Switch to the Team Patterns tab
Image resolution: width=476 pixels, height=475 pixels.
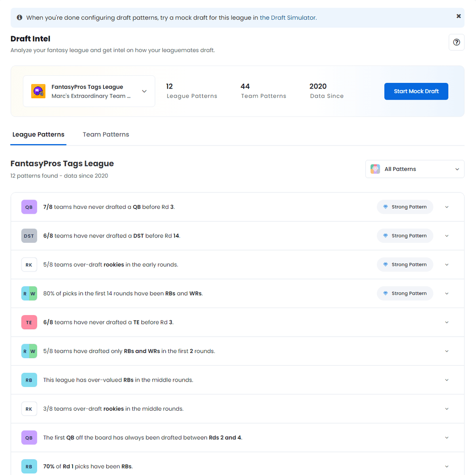[106, 134]
